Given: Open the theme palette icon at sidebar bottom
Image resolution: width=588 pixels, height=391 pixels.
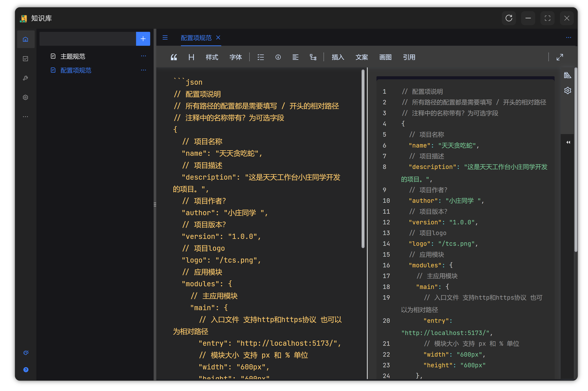Looking at the screenshot, I should click(x=26, y=352).
